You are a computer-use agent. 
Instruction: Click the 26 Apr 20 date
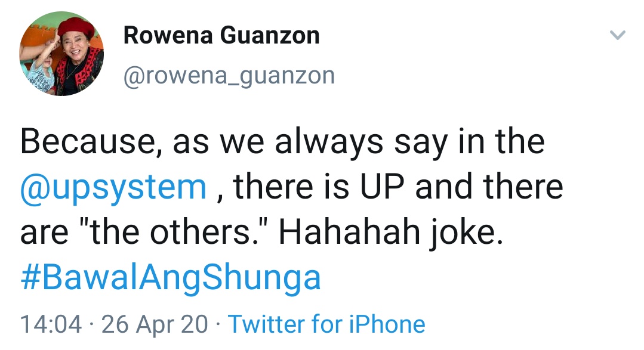click(155, 324)
